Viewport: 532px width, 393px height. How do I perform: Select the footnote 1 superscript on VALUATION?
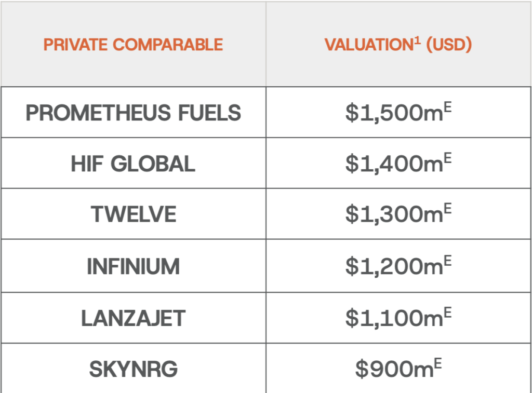[x=417, y=40]
